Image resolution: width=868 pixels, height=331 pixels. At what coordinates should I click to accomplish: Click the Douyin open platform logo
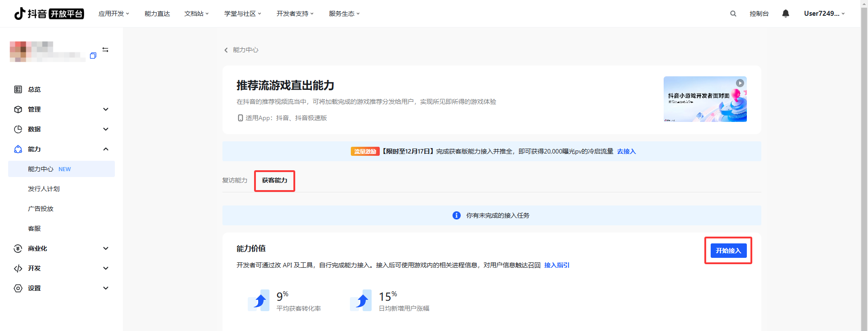coord(49,14)
